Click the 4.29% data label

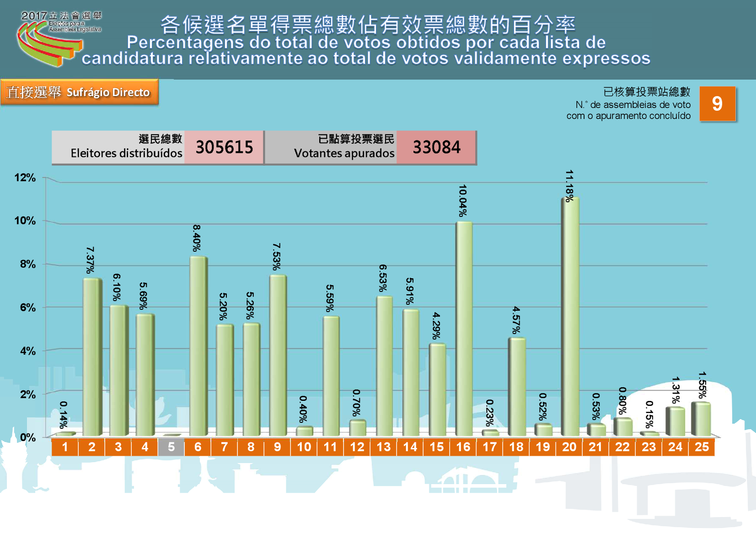tap(436, 326)
